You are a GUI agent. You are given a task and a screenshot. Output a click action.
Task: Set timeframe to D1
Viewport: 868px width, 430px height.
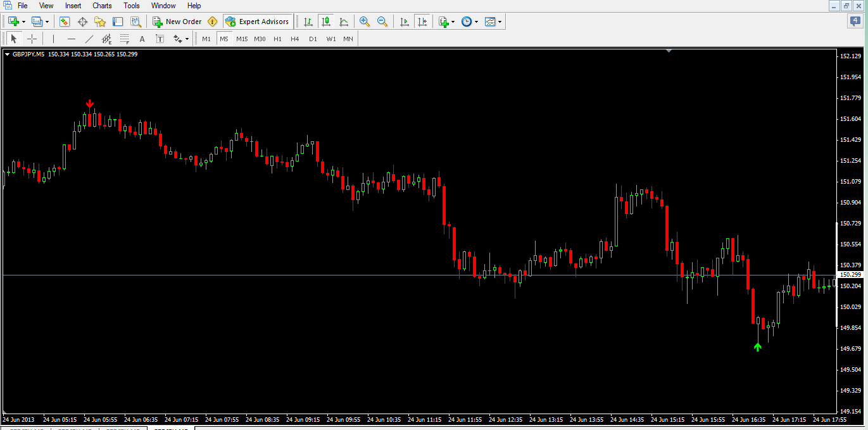pyautogui.click(x=313, y=39)
